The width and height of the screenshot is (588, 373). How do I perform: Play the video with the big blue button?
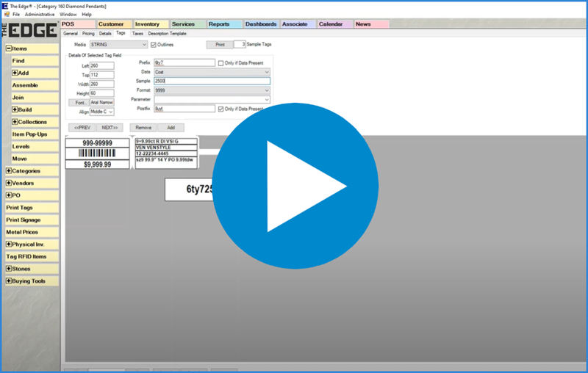[295, 186]
